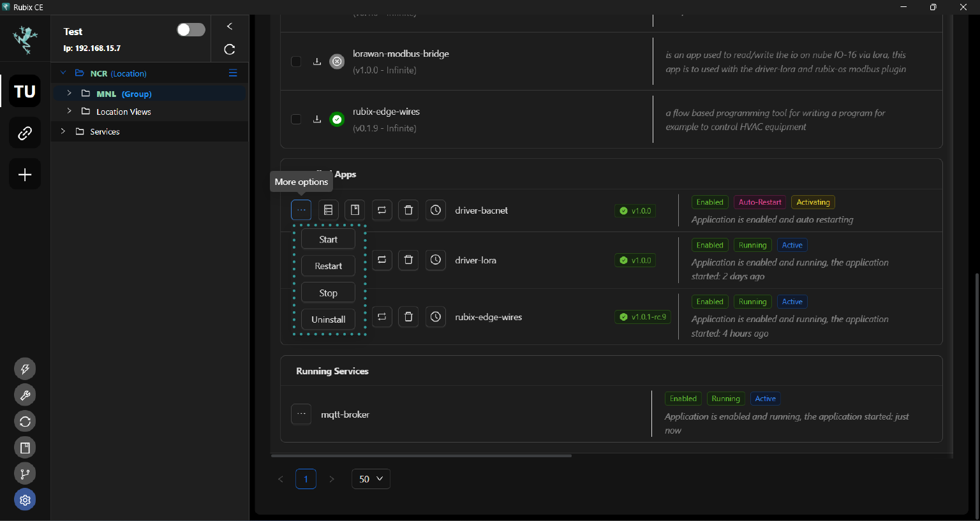This screenshot has width=980, height=521.
Task: Refresh the tree using the reload icon
Action: click(230, 49)
